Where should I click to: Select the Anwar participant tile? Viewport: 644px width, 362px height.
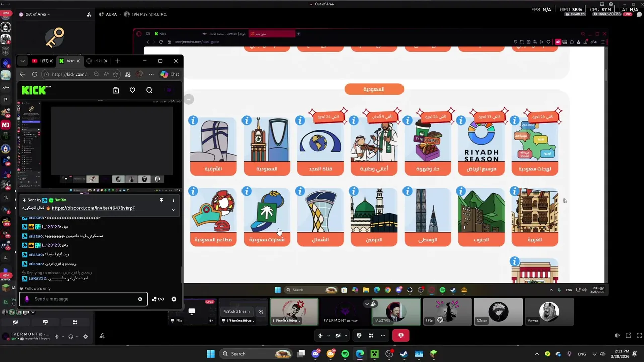[549, 312]
